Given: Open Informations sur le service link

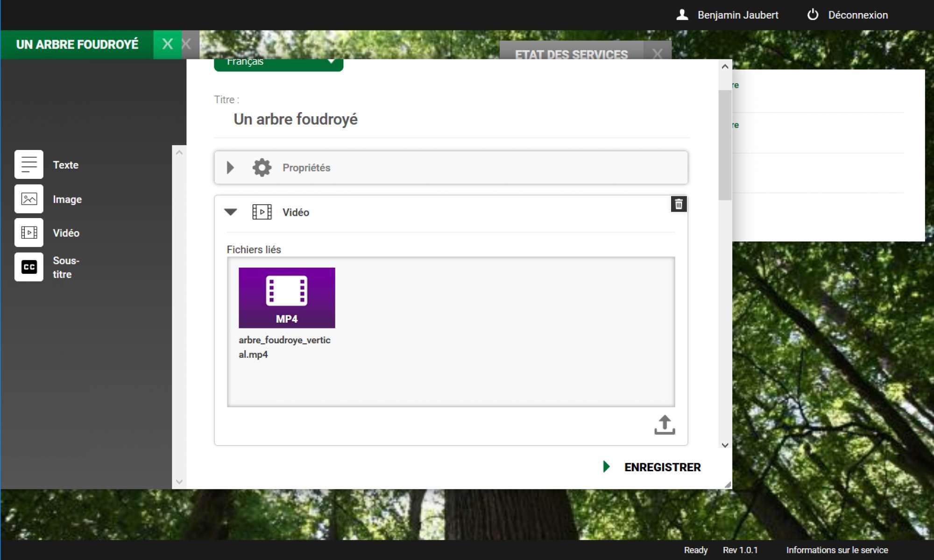Looking at the screenshot, I should (837, 550).
